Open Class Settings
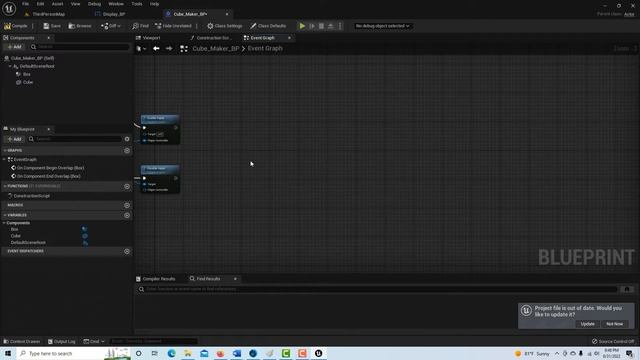The width and height of the screenshot is (640, 360). (224, 26)
